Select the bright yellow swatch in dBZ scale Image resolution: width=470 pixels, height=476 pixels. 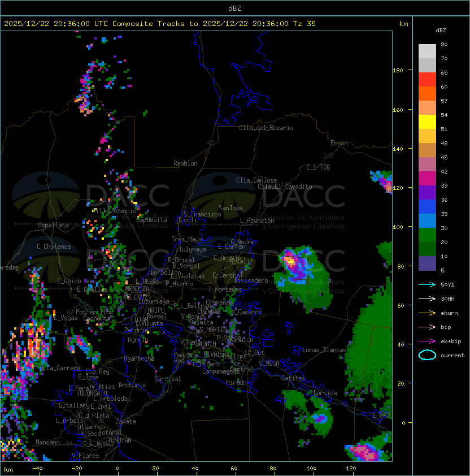tap(427, 122)
